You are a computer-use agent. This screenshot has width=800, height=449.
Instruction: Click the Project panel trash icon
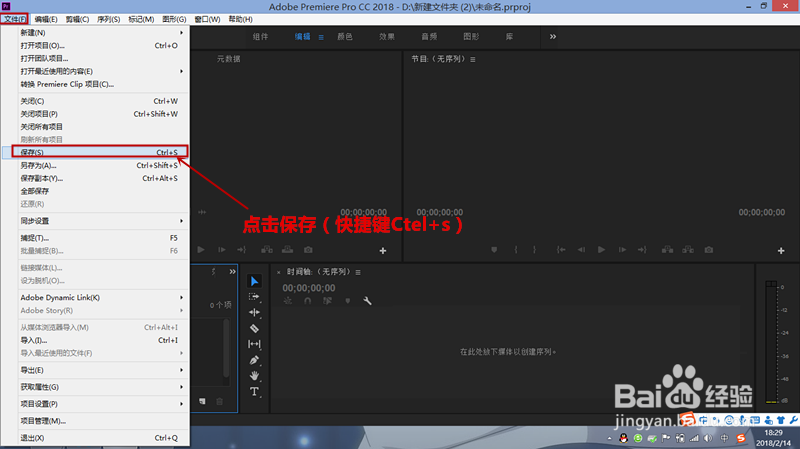coord(219,401)
